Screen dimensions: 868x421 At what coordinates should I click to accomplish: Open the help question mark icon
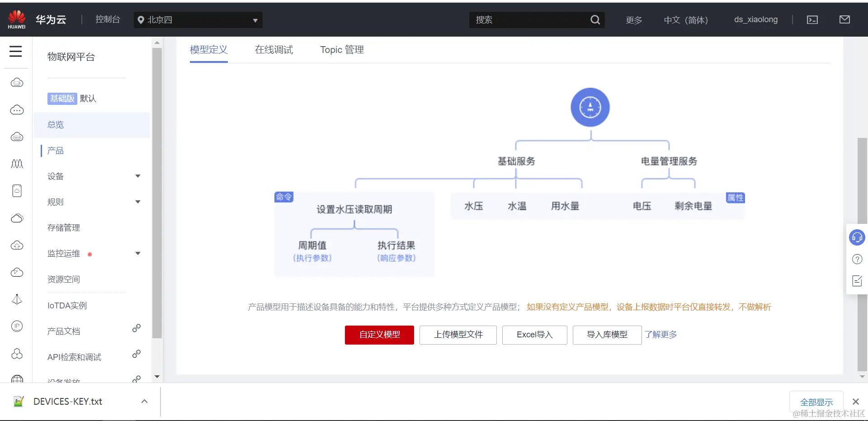[857, 259]
